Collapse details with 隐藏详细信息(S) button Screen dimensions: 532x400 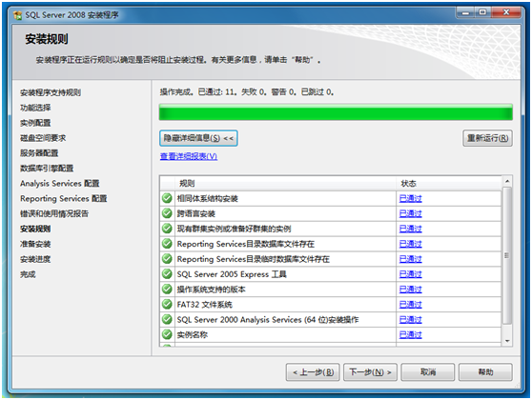point(198,138)
